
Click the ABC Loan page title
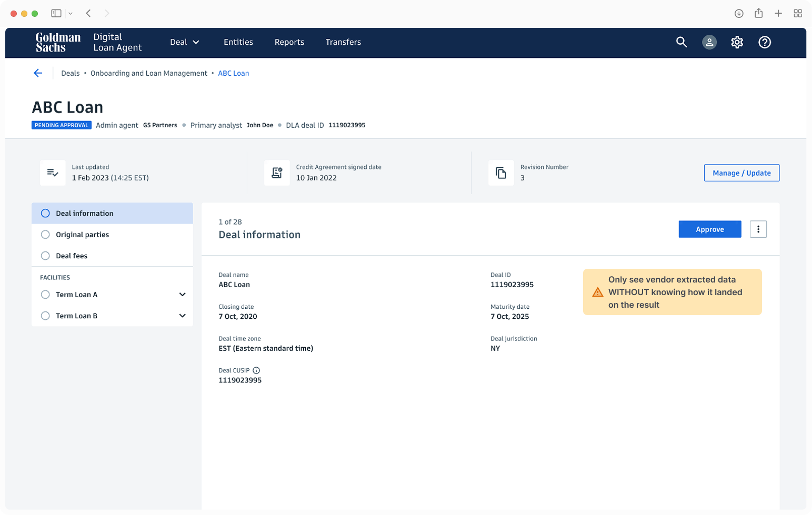click(67, 107)
